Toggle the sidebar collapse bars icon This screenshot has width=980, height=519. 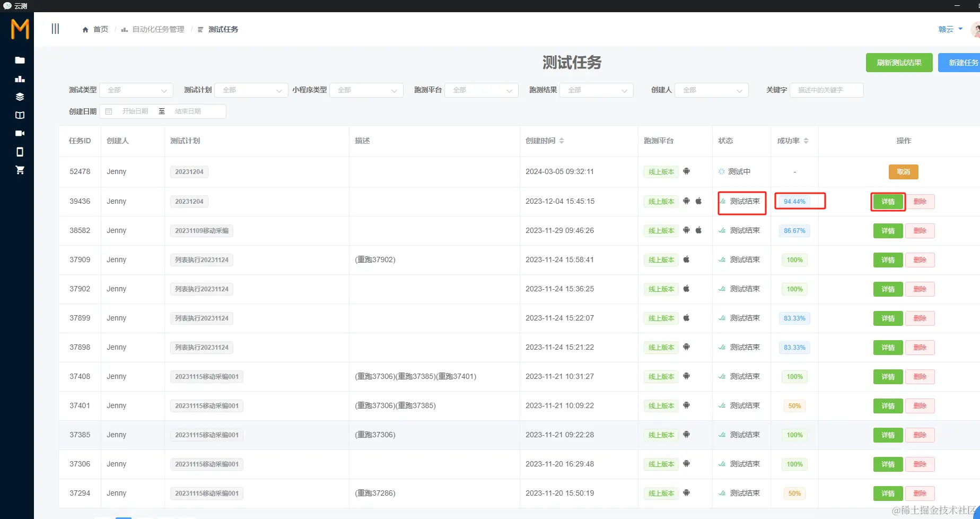tap(55, 29)
